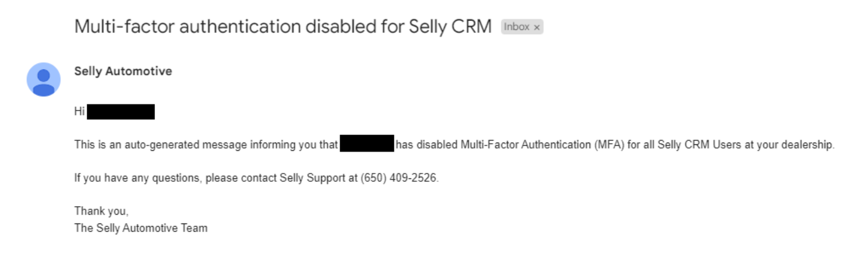Click the 'Hi' greeting text
The height and width of the screenshot is (269, 868).
click(80, 111)
